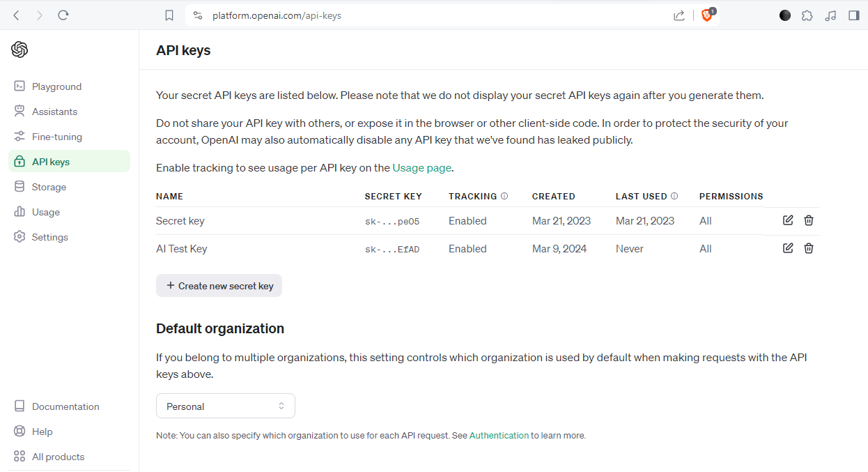Click the 'API keys' page heading
This screenshot has height=472, width=868.
coord(183,50)
